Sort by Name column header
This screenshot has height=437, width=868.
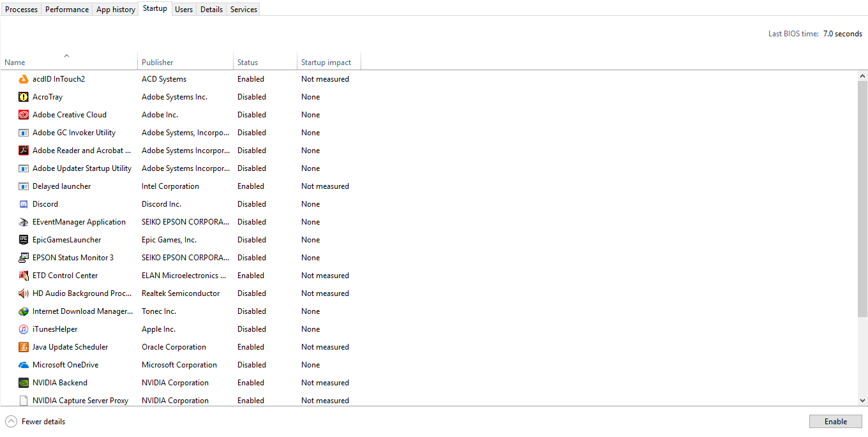click(x=69, y=61)
